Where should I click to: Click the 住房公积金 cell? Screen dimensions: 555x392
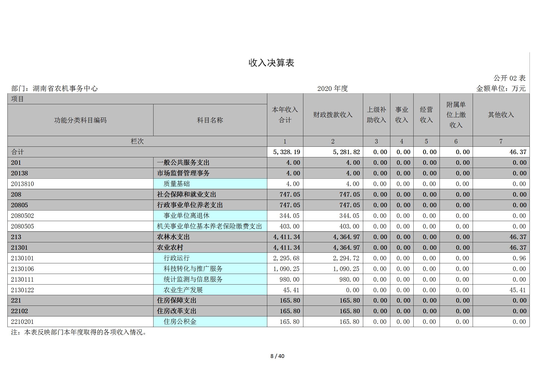click(x=210, y=322)
